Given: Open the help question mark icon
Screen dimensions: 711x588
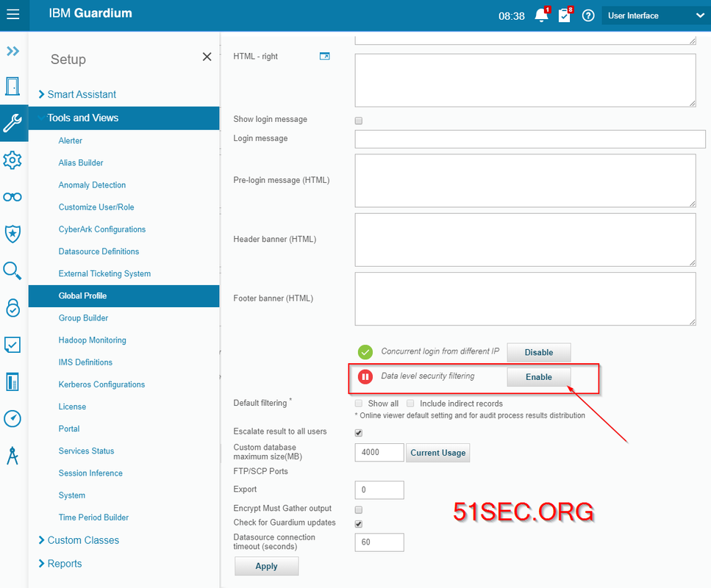Looking at the screenshot, I should 588,16.
